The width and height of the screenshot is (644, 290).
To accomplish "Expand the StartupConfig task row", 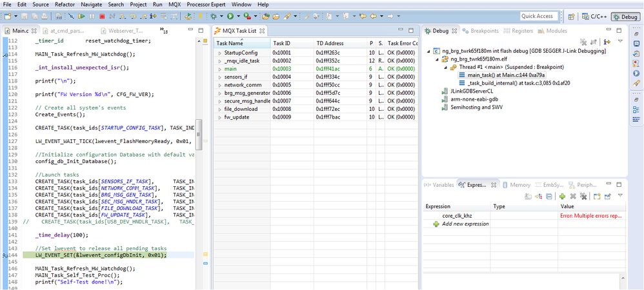I will pos(220,53).
